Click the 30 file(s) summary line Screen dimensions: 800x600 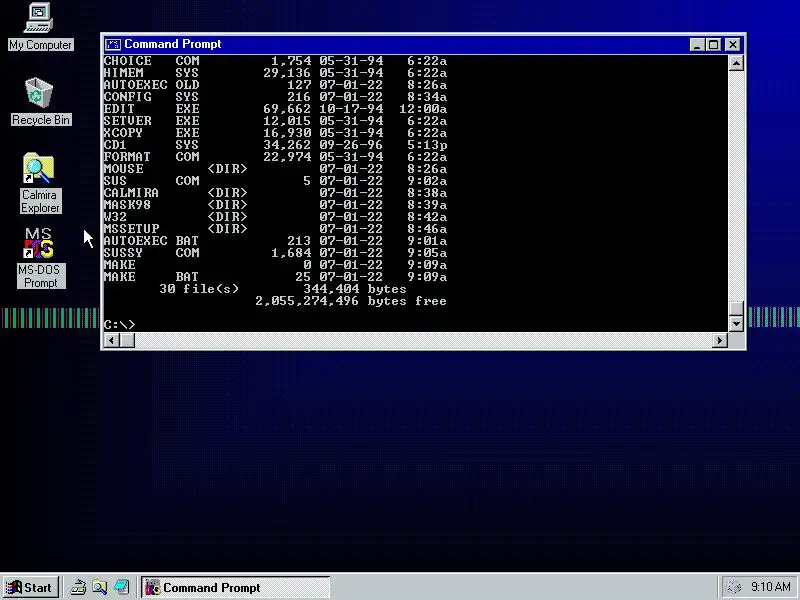point(283,289)
